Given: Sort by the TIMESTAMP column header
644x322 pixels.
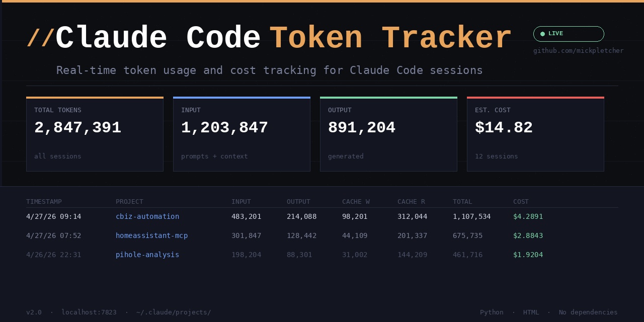Looking at the screenshot, I should click(x=44, y=201).
